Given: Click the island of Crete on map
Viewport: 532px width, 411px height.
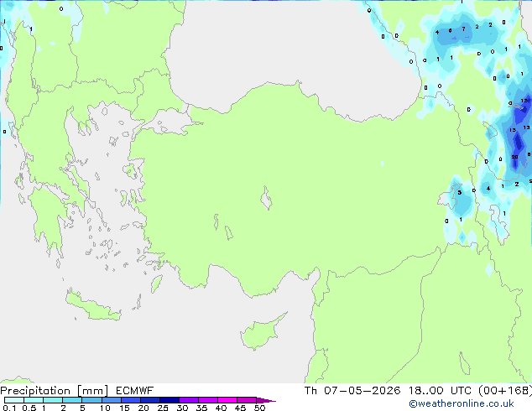Looking at the screenshot, I should click(93, 306).
